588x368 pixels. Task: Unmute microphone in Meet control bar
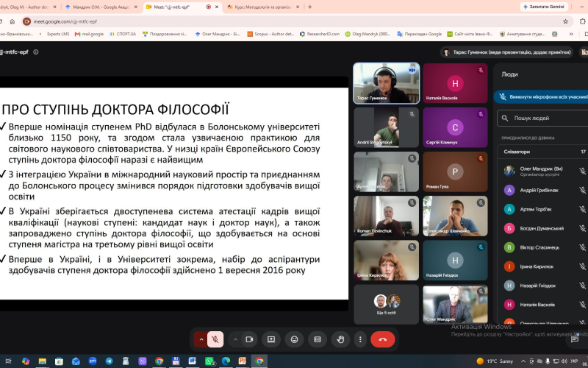(215, 339)
